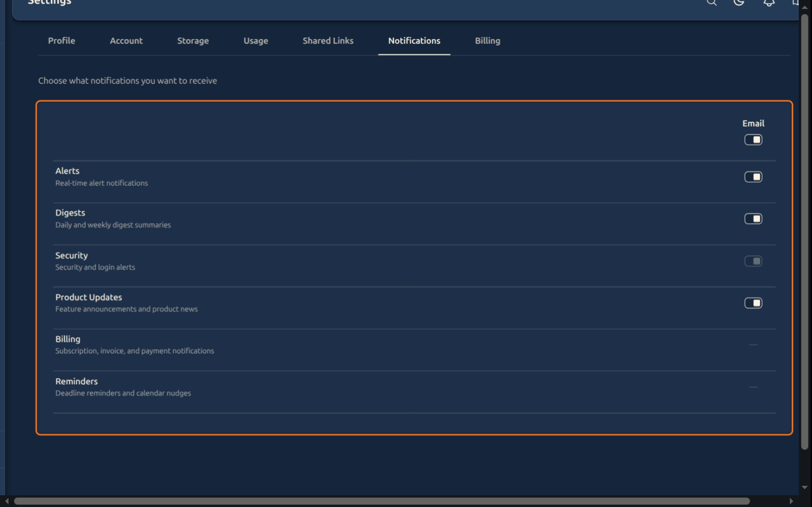
Task: Click the "Billing" notification row title
Action: pos(68,339)
